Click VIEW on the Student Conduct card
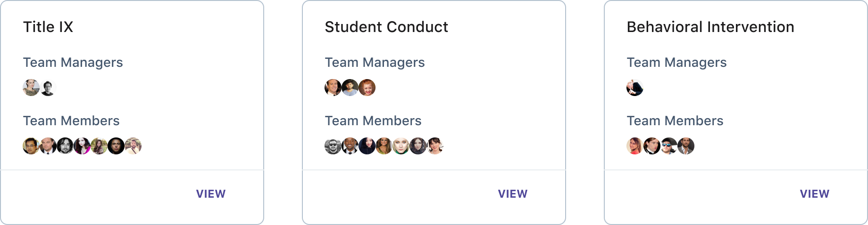The image size is (868, 225). [x=513, y=194]
